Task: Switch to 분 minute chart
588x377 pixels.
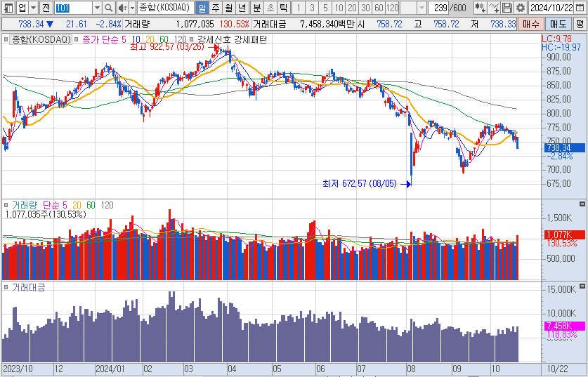Action: point(257,8)
